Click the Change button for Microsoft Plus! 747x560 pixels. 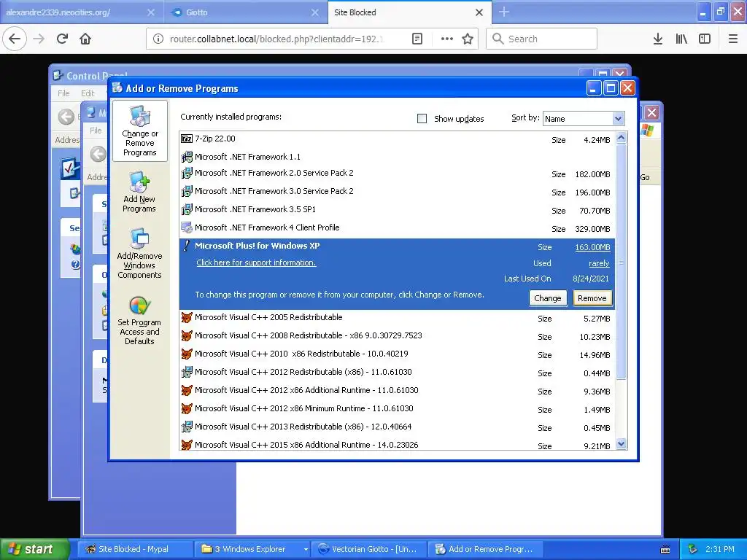pyautogui.click(x=548, y=298)
